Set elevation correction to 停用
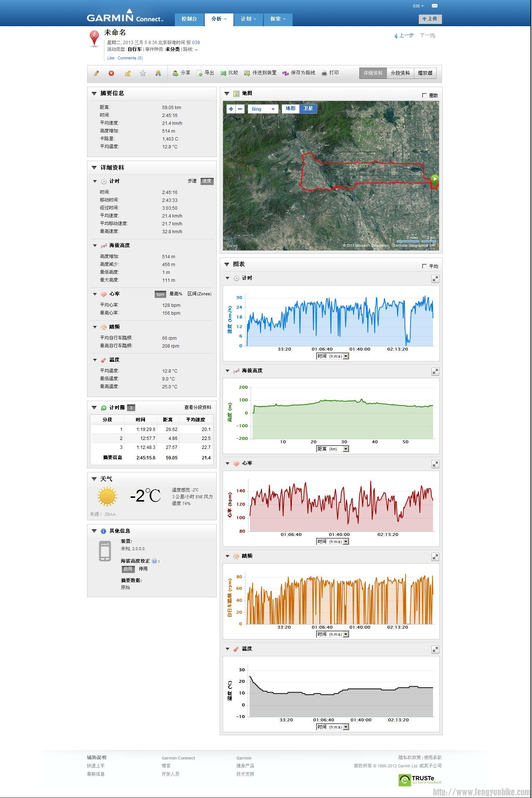Viewport: 532px width, 798px height. 143,569
